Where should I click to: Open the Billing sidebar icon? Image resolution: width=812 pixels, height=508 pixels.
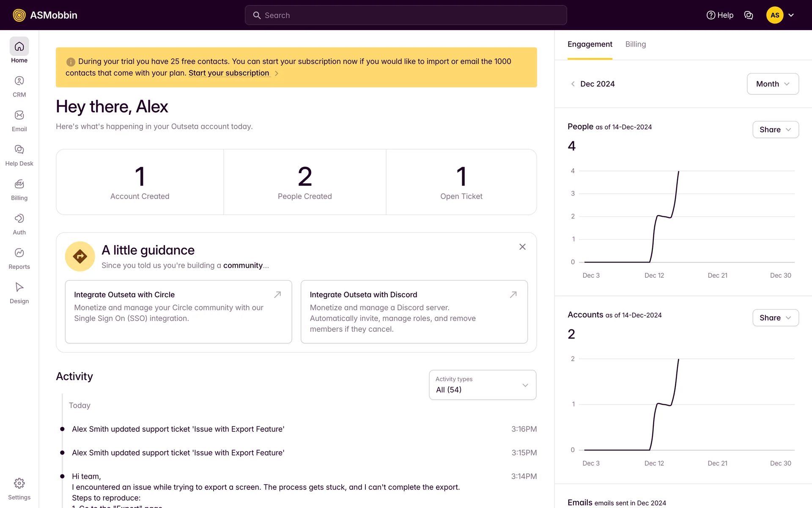coord(19,189)
